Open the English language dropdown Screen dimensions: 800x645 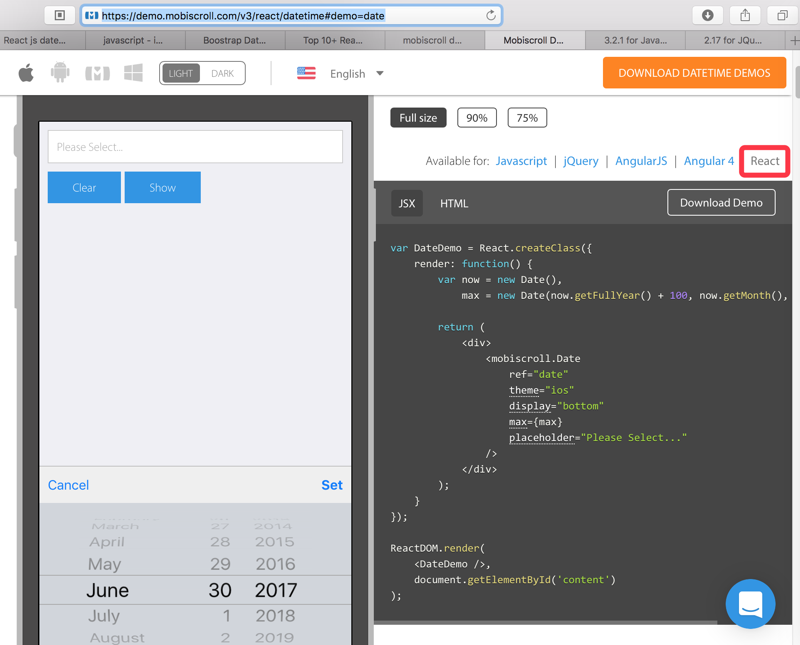[355, 73]
